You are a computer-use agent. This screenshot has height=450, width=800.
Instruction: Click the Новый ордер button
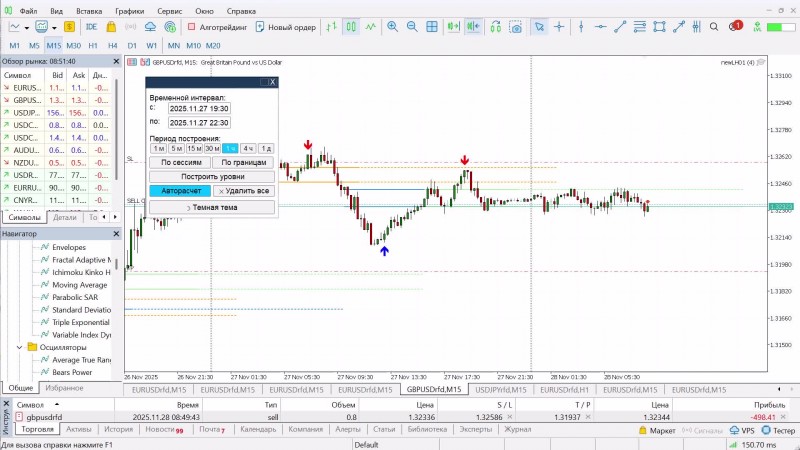coord(286,27)
